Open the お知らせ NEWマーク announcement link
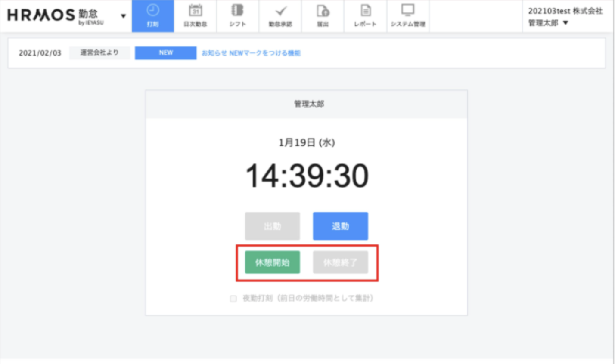Image resolution: width=615 pixels, height=364 pixels. 251,53
